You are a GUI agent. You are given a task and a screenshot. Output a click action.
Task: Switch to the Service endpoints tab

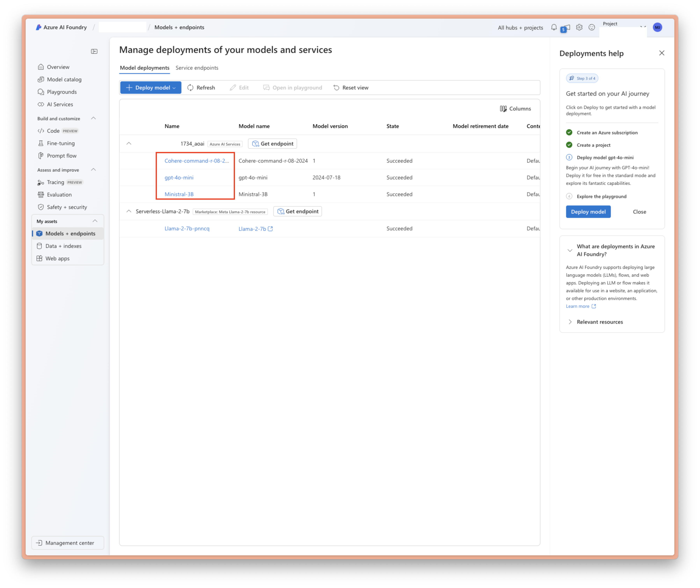197,68
